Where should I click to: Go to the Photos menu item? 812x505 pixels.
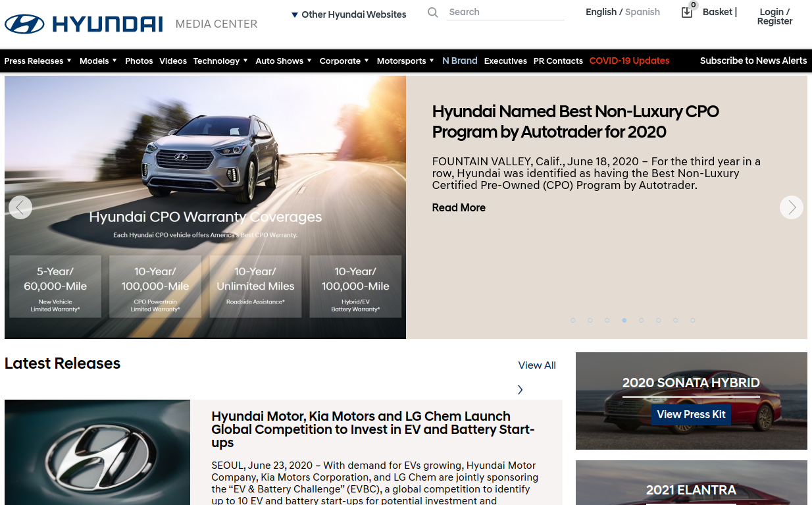click(x=139, y=61)
